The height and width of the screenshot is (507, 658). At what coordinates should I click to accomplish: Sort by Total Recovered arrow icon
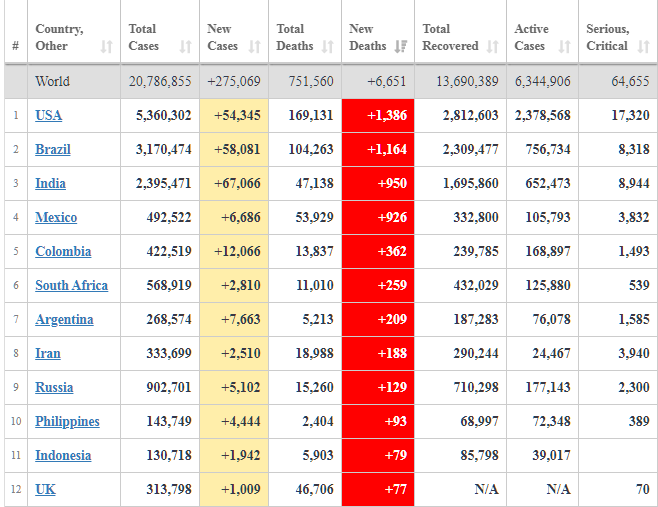492,46
